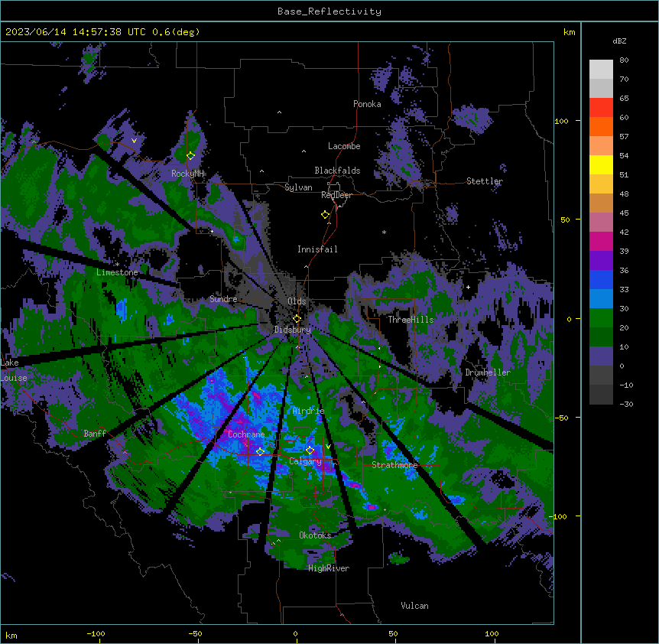The image size is (659, 644).
Task: Click the Banff label
Action: point(95,434)
